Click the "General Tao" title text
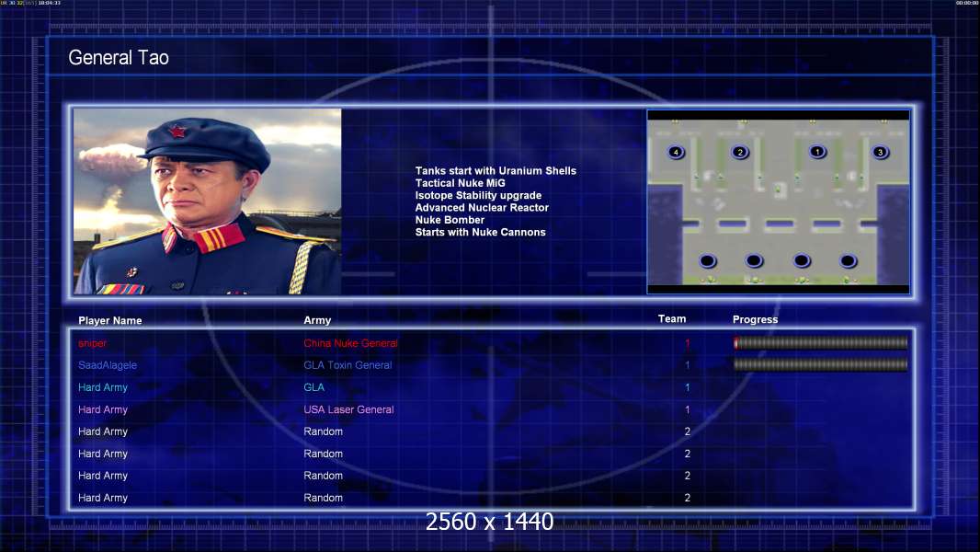This screenshot has height=552, width=980. [119, 58]
